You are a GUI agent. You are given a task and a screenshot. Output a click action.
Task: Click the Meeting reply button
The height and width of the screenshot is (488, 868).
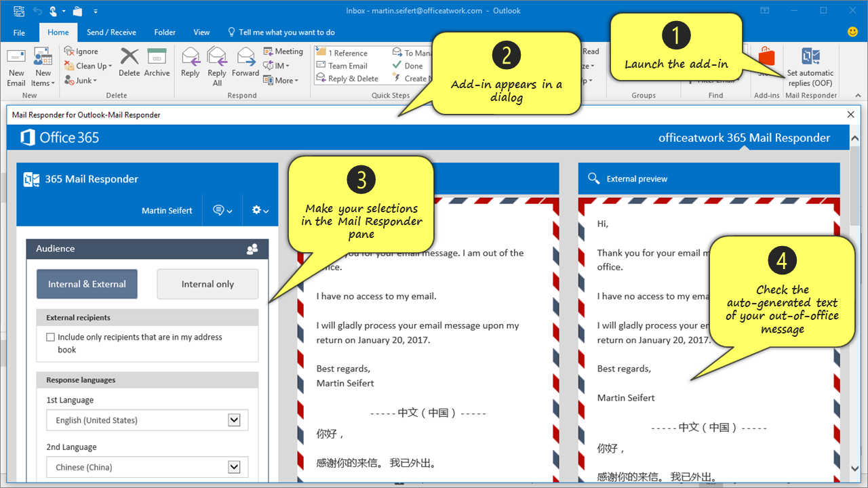(283, 52)
